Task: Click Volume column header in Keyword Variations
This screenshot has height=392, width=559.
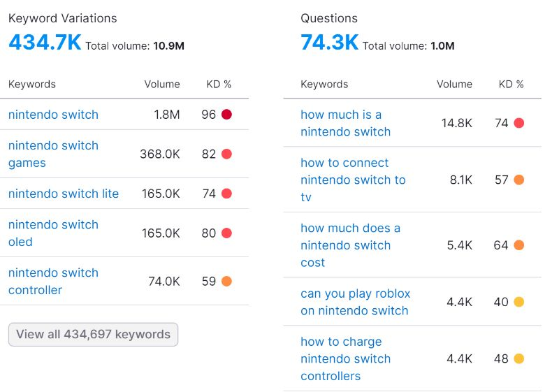Action: point(162,84)
